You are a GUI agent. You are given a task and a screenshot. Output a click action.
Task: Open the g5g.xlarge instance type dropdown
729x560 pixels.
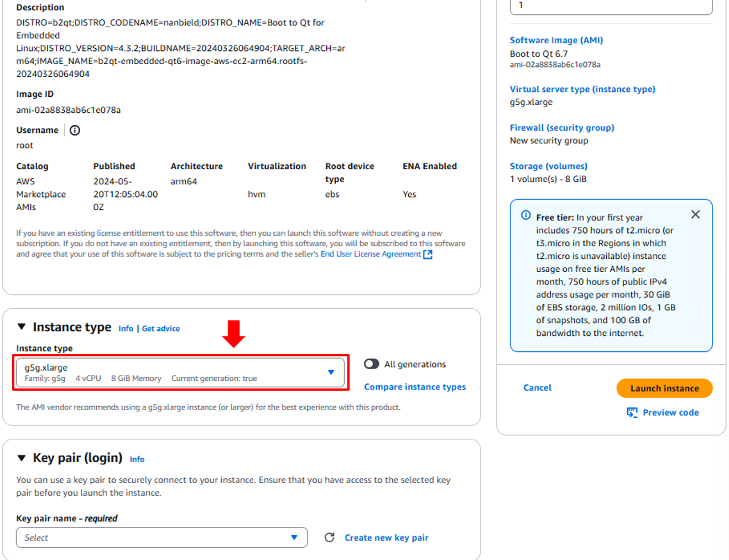point(180,372)
